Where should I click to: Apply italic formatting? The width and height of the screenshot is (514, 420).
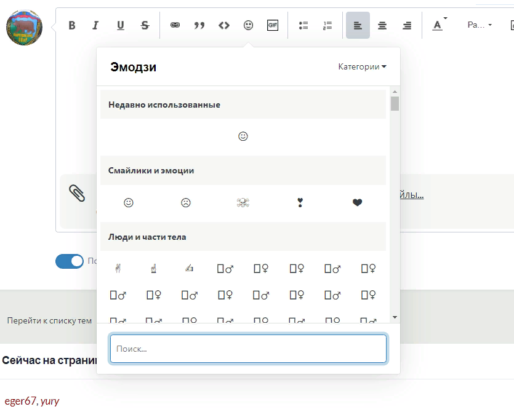pyautogui.click(x=95, y=25)
